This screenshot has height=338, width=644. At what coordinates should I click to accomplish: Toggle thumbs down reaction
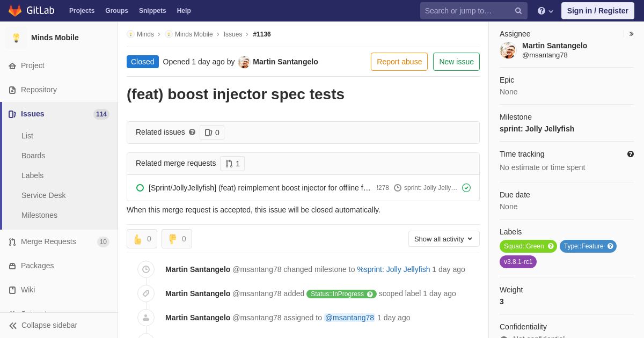[x=177, y=239]
